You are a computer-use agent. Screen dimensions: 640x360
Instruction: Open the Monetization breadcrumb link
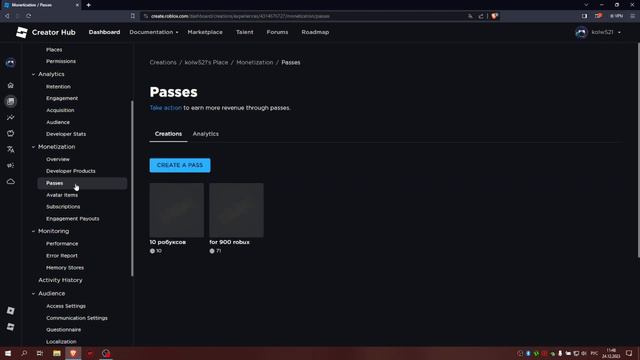(x=255, y=62)
